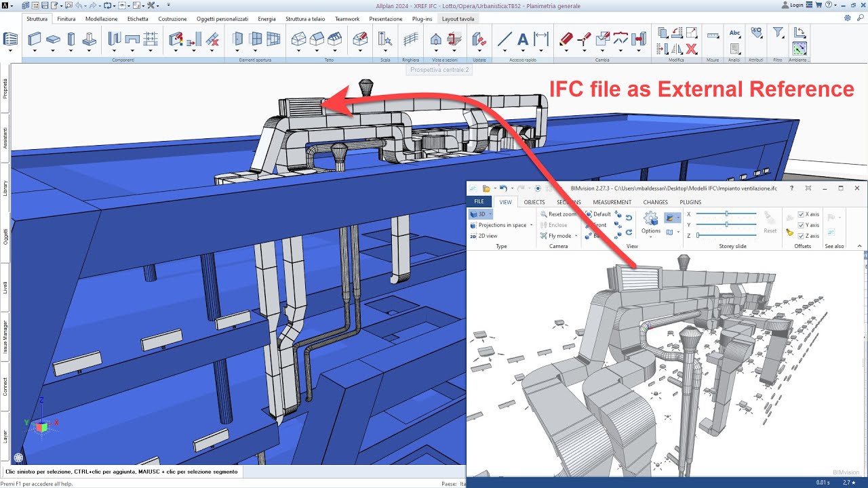Select the column tool in Componenti
The width and height of the screenshot is (868, 488).
(71, 39)
